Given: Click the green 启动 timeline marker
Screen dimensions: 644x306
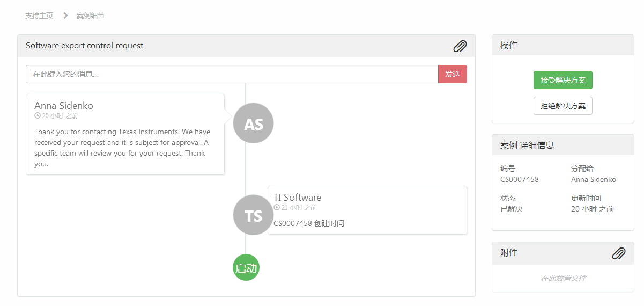Looking at the screenshot, I should coord(246,268).
